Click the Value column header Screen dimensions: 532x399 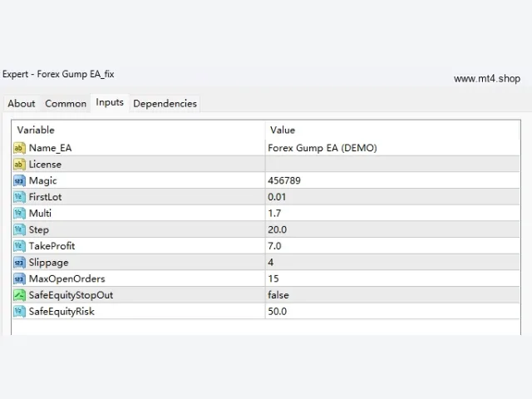[392, 130]
